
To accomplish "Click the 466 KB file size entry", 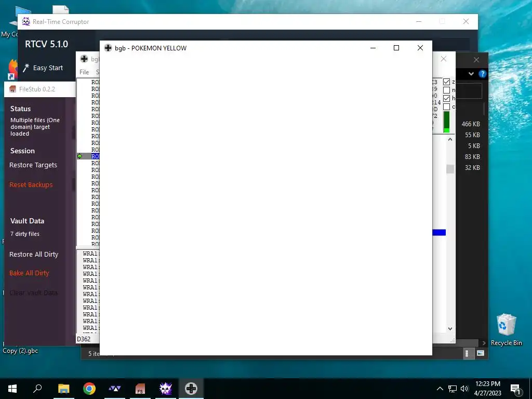I will click(471, 124).
